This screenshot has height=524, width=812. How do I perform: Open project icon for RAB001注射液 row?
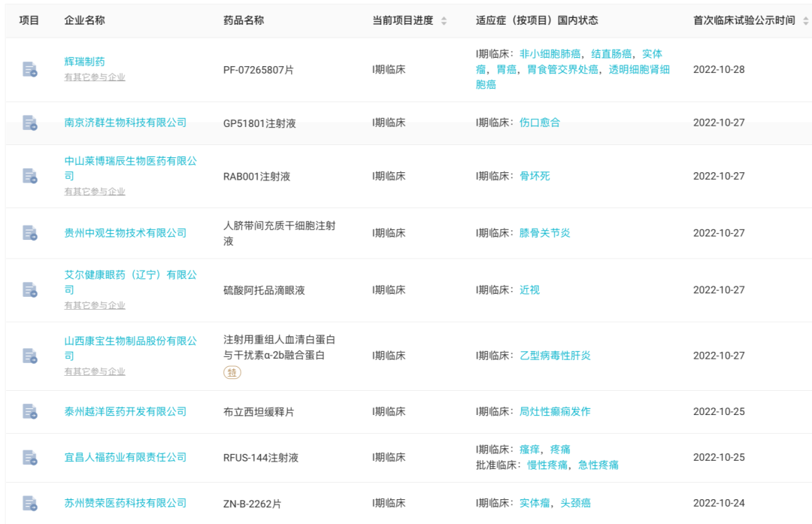click(x=29, y=176)
